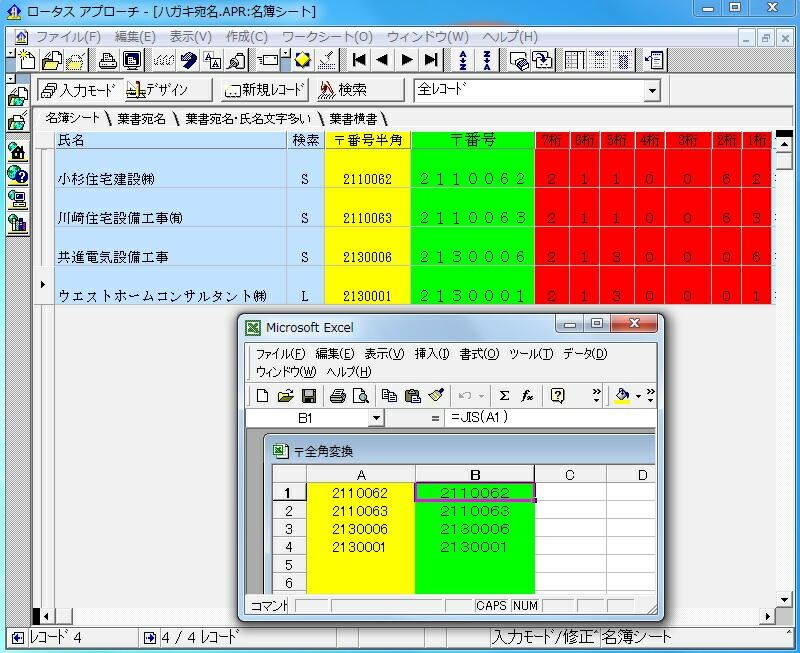Viewport: 800px width, 653px height.
Task: Go to the next record in Approach
Action: coord(407,60)
